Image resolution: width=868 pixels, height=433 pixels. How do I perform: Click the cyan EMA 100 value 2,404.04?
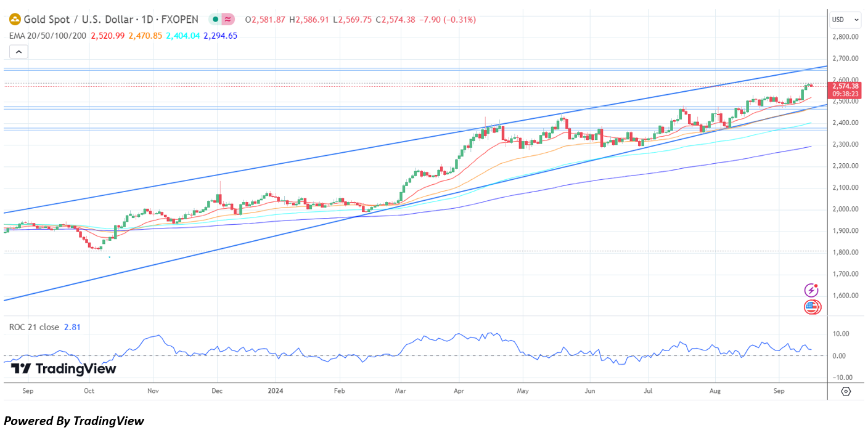tap(183, 36)
